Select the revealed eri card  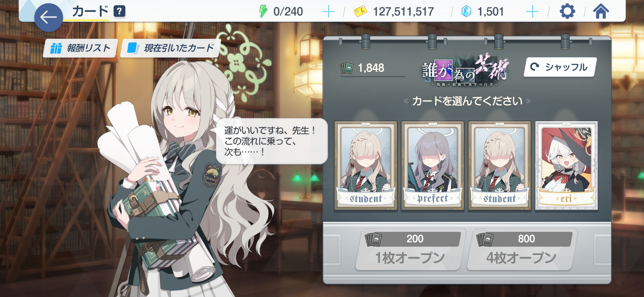pyautogui.click(x=566, y=166)
